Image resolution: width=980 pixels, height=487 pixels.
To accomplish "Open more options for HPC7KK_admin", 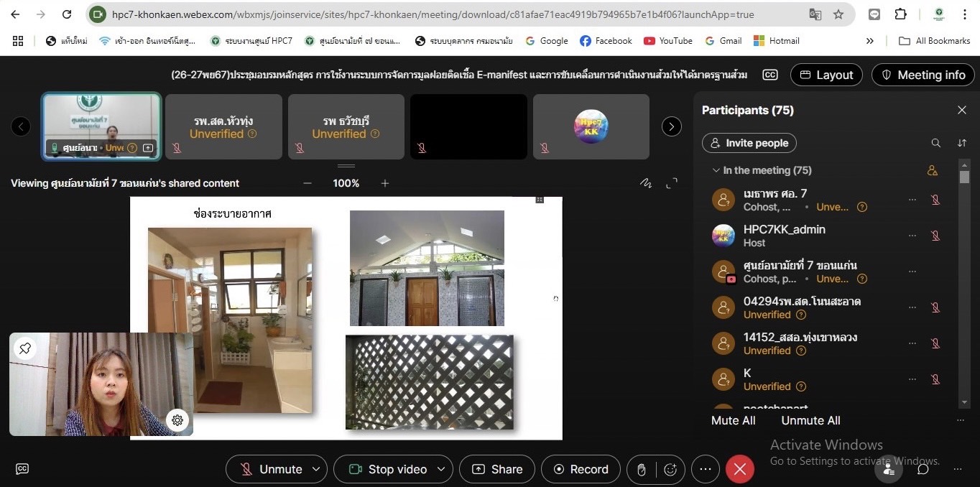I will (x=912, y=236).
